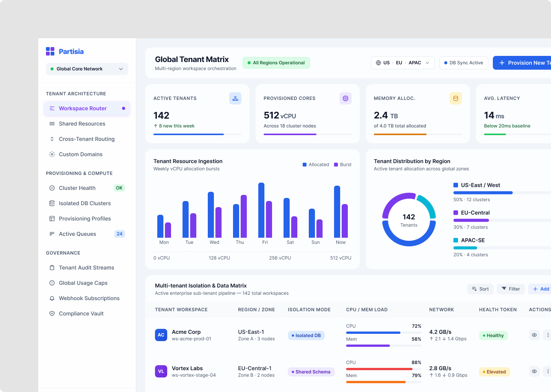
Task: Click the Webhook Subscriptions bell icon
Action: click(52, 298)
